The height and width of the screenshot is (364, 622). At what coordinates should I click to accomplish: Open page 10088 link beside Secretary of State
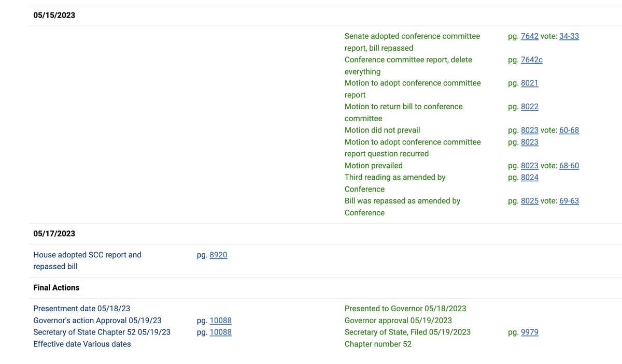(x=220, y=332)
